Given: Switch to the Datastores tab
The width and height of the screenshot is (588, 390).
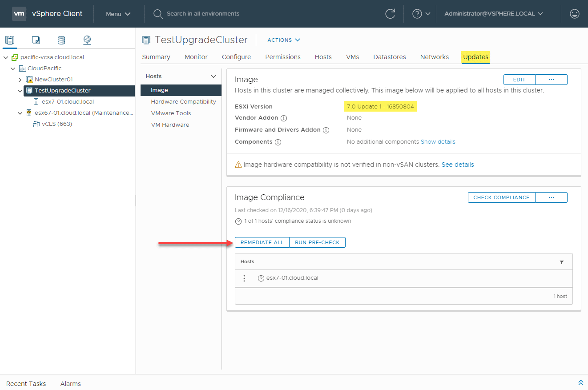Looking at the screenshot, I should click(390, 57).
